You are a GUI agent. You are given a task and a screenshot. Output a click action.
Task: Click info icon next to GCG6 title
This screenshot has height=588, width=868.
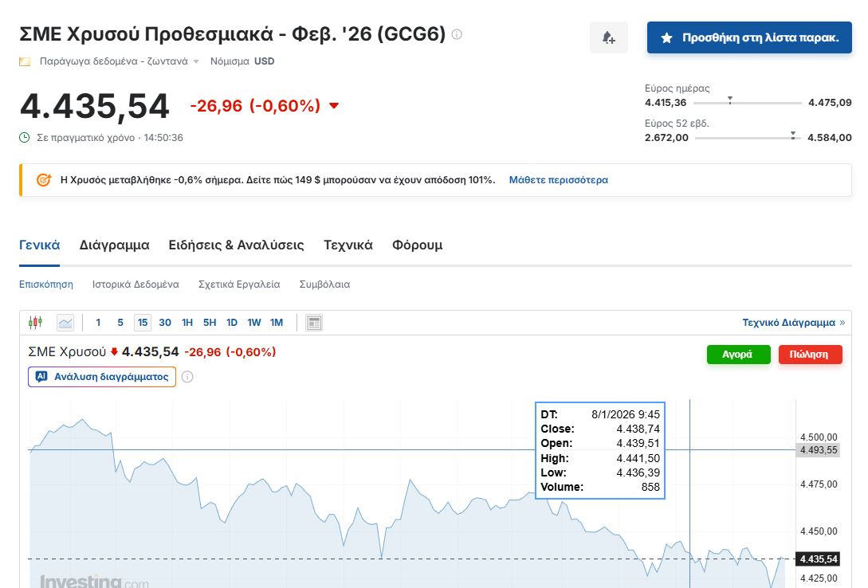click(x=457, y=34)
